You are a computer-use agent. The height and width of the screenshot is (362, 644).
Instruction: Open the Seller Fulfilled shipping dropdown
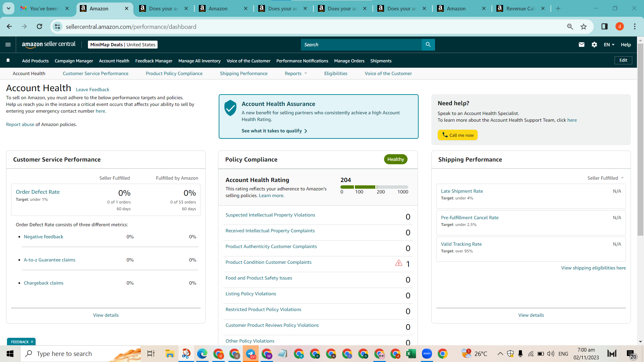[605, 178]
